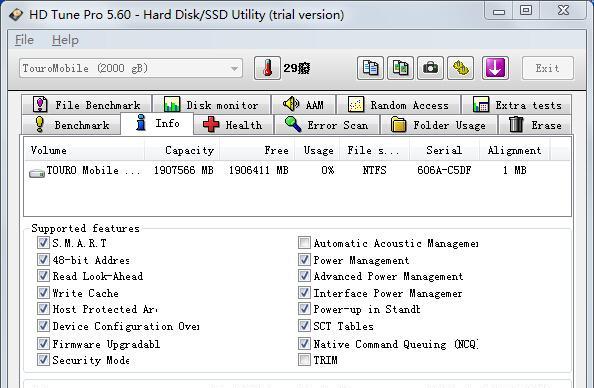Viewport: 594px width, 388px height.
Task: Switch to the Disk monitor tab
Action: [x=212, y=105]
